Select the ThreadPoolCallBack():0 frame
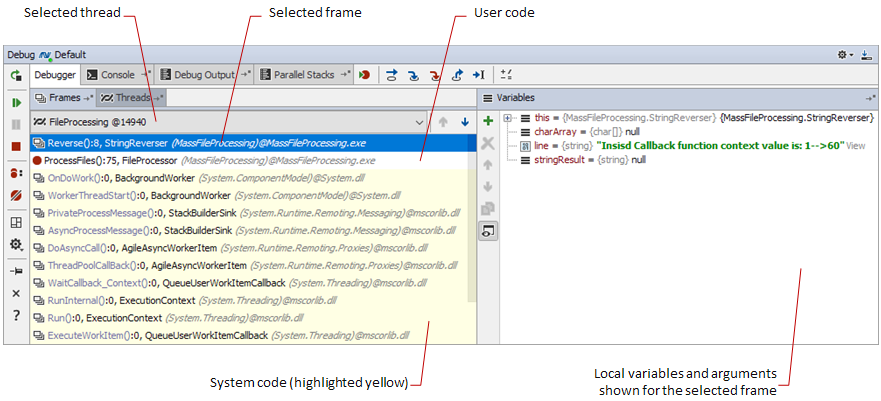The width and height of the screenshot is (881, 401). point(249,265)
